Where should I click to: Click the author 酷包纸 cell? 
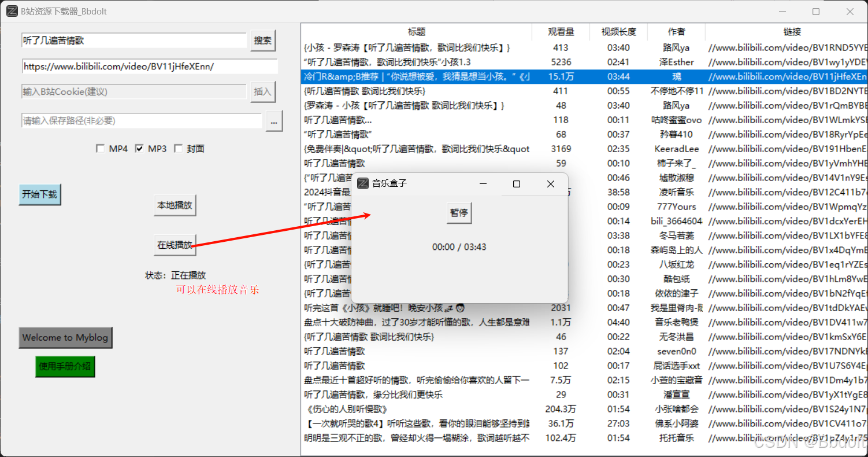coord(677,279)
